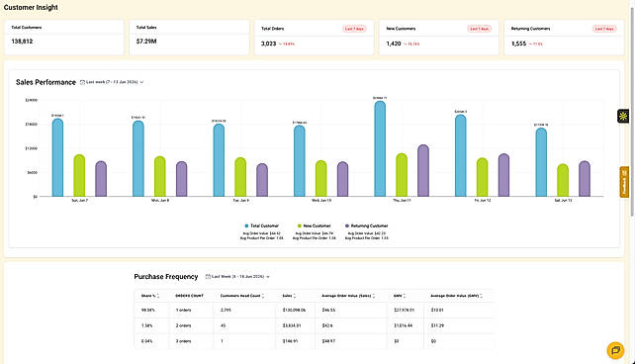The width and height of the screenshot is (635, 364).
Task: Click the Sales Performance heading
Action: pyautogui.click(x=45, y=82)
